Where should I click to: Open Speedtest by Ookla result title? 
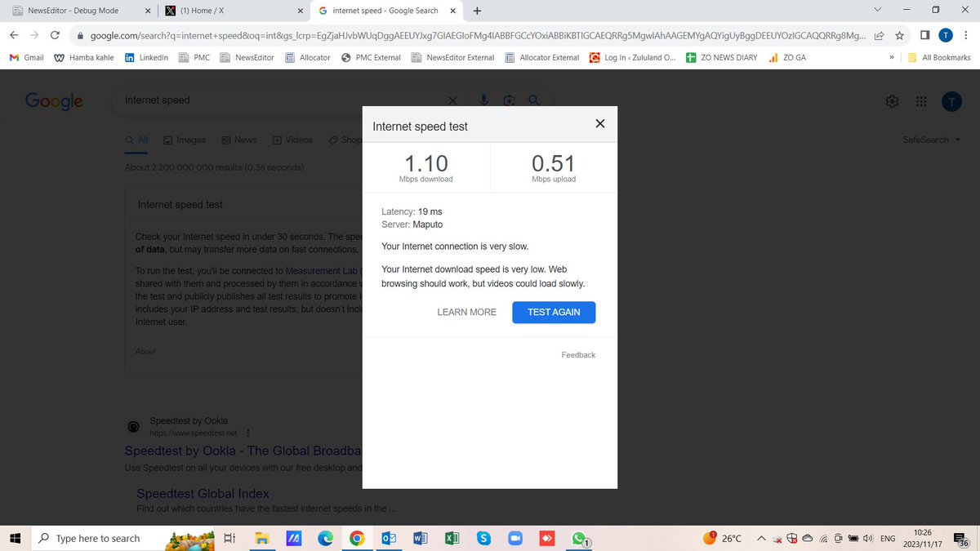coord(243,451)
